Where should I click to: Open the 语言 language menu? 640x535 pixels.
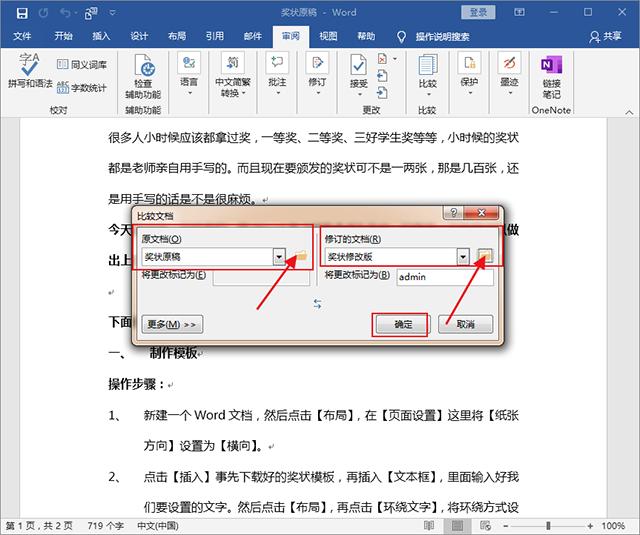pos(189,74)
